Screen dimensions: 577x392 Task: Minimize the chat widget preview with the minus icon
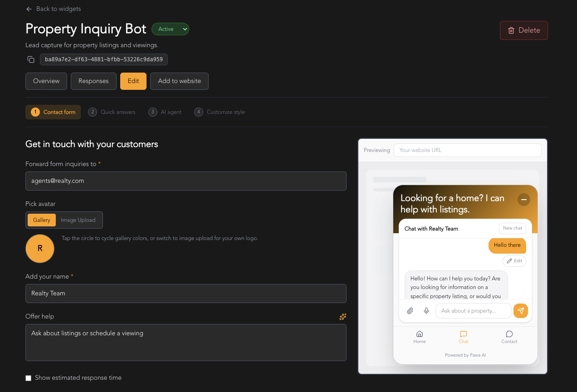coord(523,200)
